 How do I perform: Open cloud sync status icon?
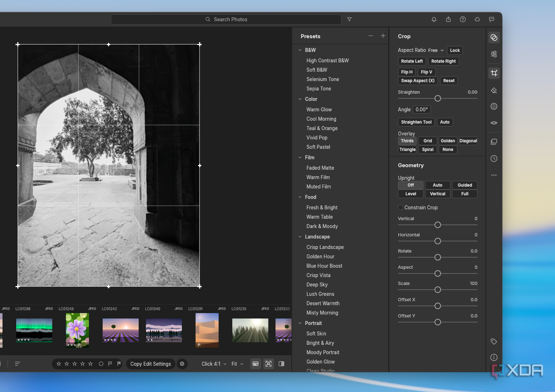pos(477,19)
